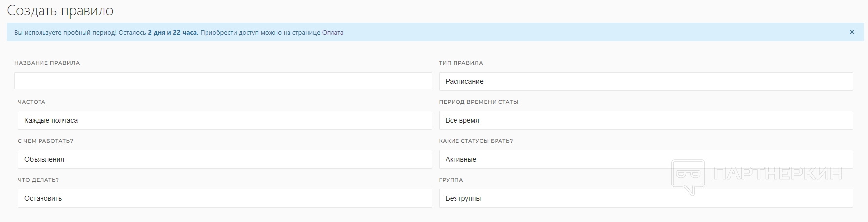The width and height of the screenshot is (868, 222).
Task: Expand the С чем работать dropdown showing Объявления
Action: 224,159
